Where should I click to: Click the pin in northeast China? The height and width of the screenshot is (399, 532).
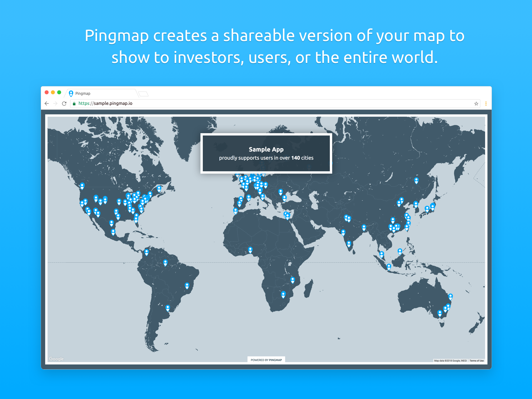(416, 180)
